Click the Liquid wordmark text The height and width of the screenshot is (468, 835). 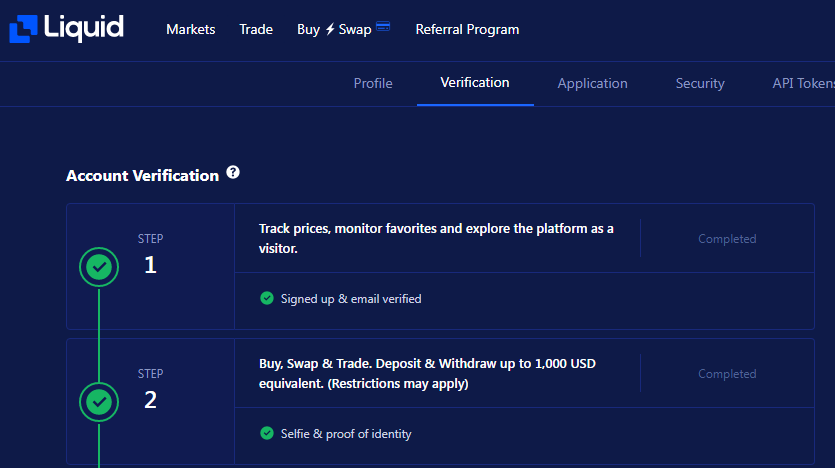coord(84,28)
